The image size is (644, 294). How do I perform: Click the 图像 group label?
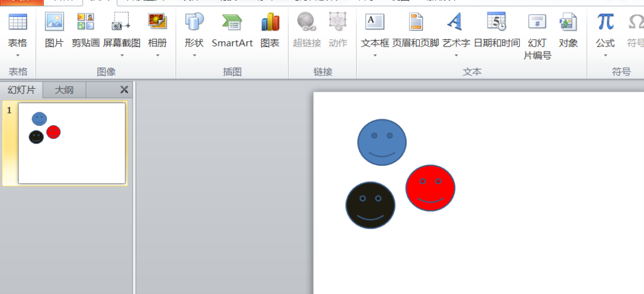click(x=106, y=72)
